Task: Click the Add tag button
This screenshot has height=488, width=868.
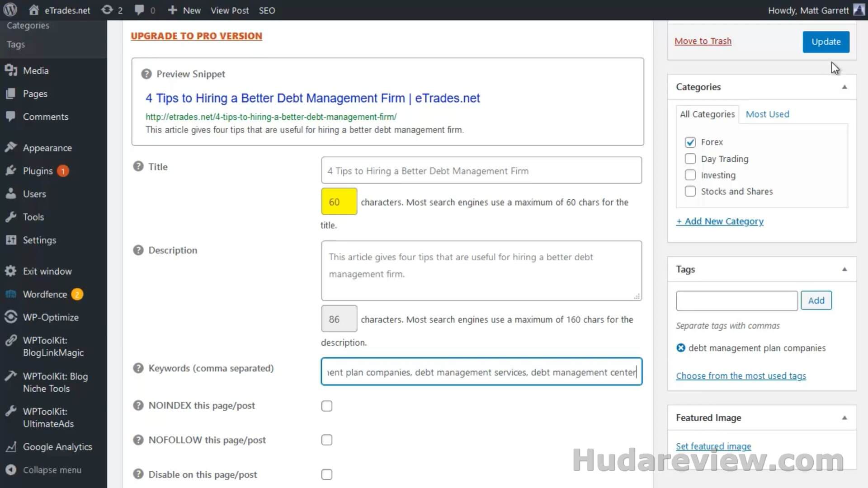Action: pos(816,300)
